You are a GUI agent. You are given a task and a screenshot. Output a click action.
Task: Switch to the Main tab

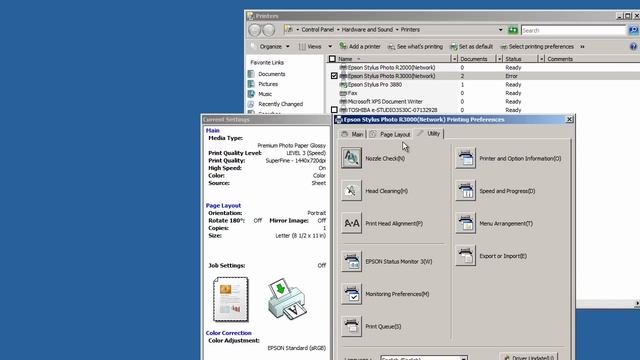(x=352, y=134)
